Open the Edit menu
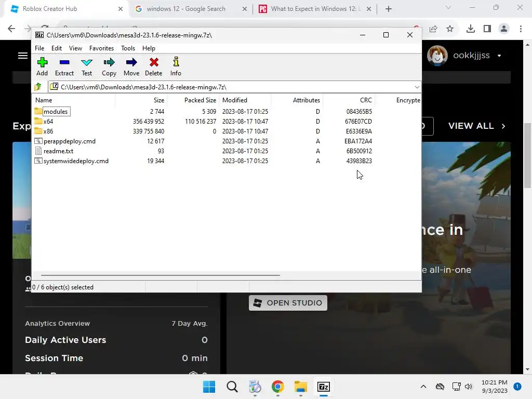The height and width of the screenshot is (399, 532). (56, 48)
